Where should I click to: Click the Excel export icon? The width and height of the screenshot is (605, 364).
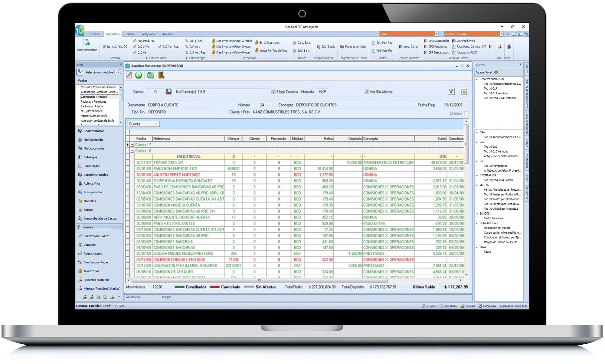coord(464,92)
